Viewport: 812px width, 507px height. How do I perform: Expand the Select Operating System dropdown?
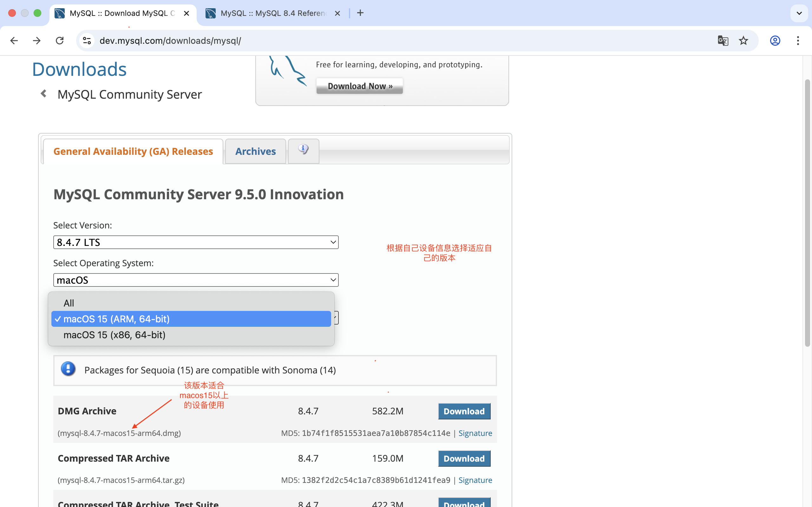click(x=196, y=280)
